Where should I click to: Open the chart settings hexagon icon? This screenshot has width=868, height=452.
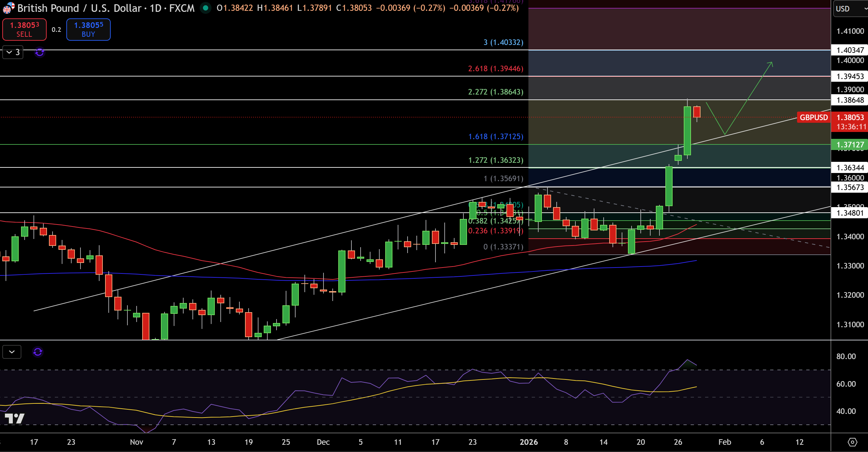(852, 442)
